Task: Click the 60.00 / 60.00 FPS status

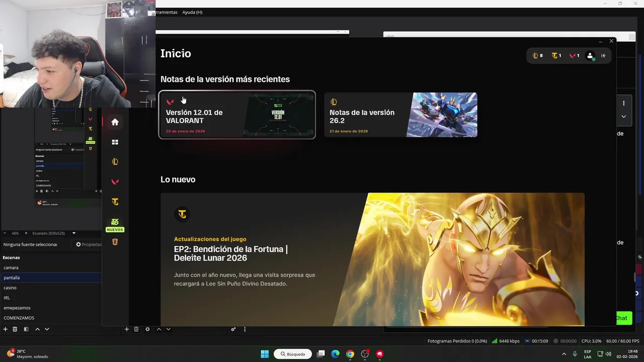Action: (622, 341)
